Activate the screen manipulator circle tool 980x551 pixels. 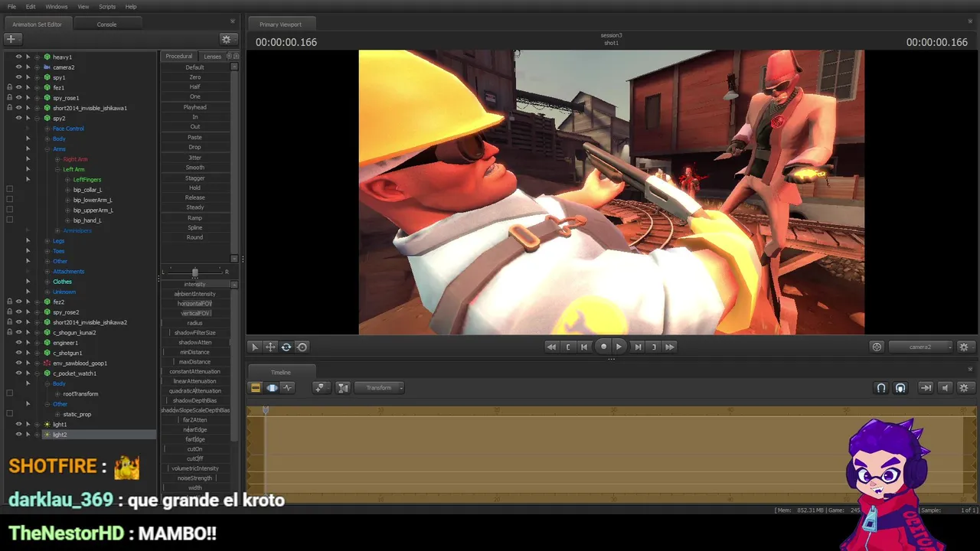[302, 347]
